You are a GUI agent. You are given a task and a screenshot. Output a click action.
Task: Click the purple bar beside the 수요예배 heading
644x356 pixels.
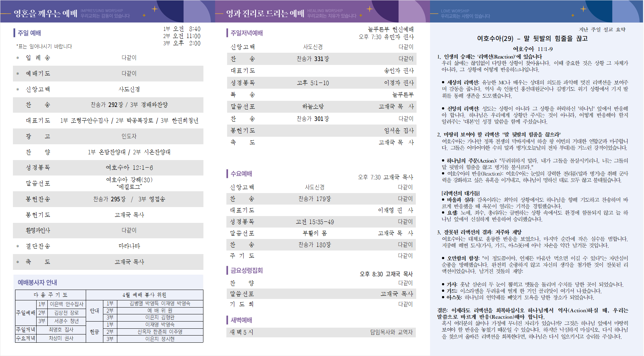tap(227, 174)
